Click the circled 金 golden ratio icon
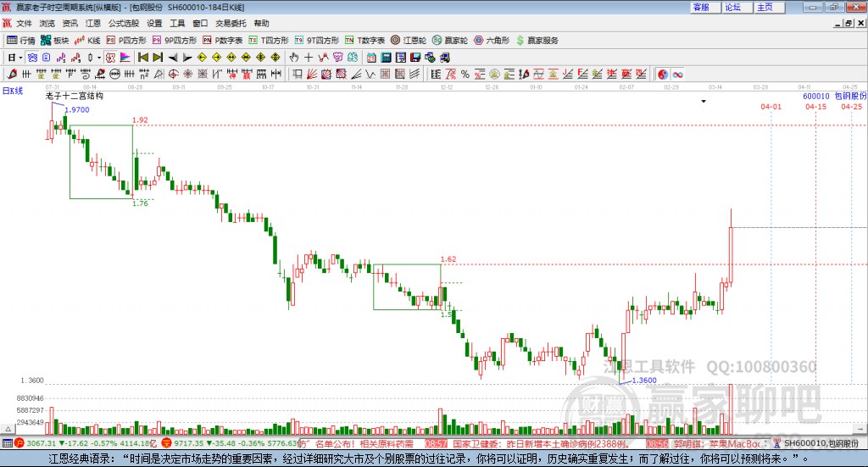The image size is (868, 467). pyautogui.click(x=494, y=74)
